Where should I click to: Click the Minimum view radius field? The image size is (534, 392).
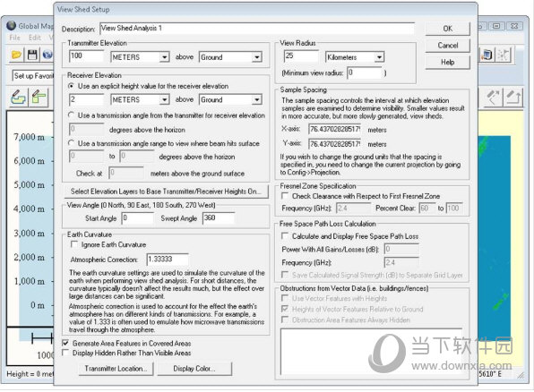click(x=365, y=72)
